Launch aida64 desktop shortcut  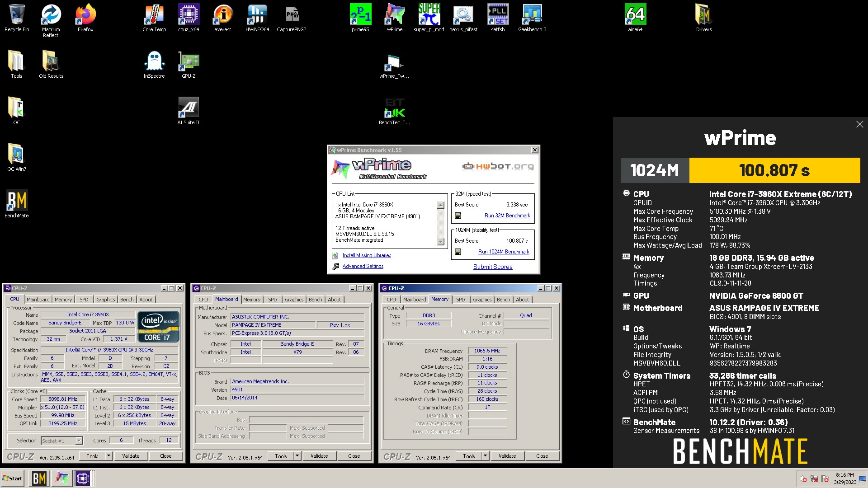pos(635,18)
